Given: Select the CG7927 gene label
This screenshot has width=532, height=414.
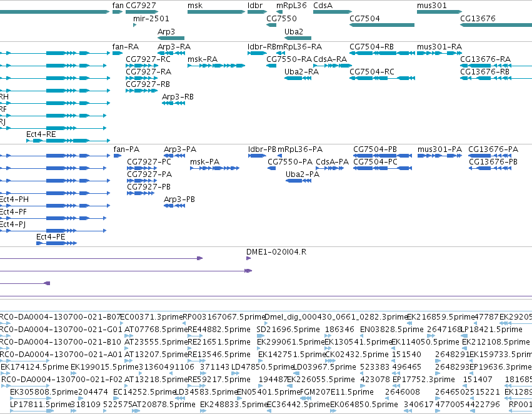Looking at the screenshot, I should (141, 6).
